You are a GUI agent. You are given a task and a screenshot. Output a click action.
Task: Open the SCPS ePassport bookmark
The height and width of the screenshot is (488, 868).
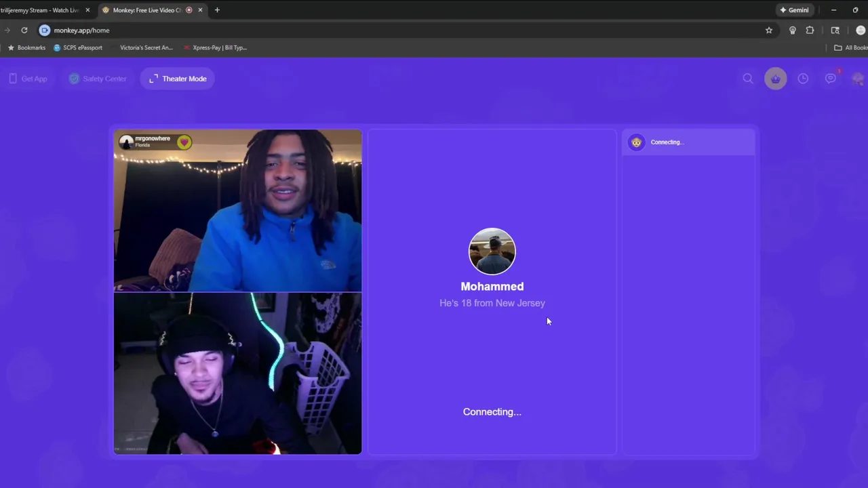pyautogui.click(x=78, y=47)
